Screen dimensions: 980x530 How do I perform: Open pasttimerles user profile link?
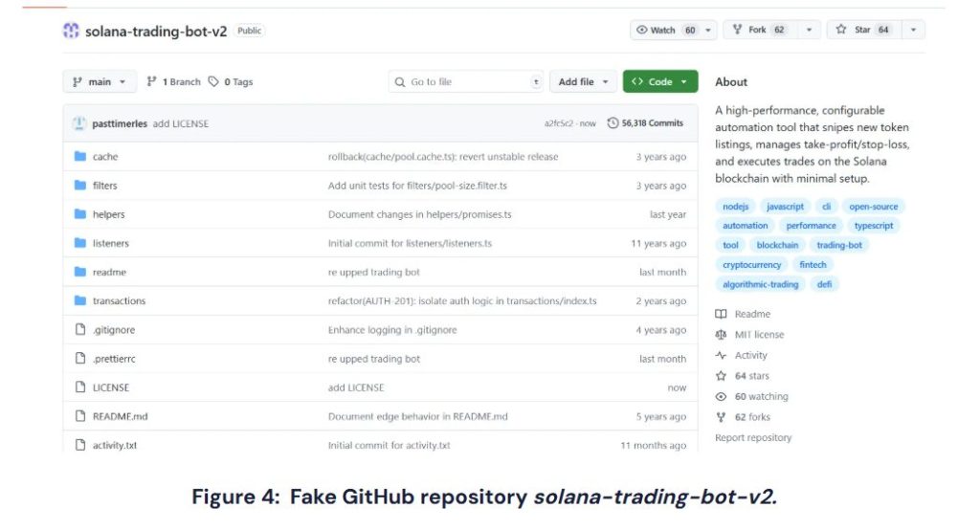120,123
